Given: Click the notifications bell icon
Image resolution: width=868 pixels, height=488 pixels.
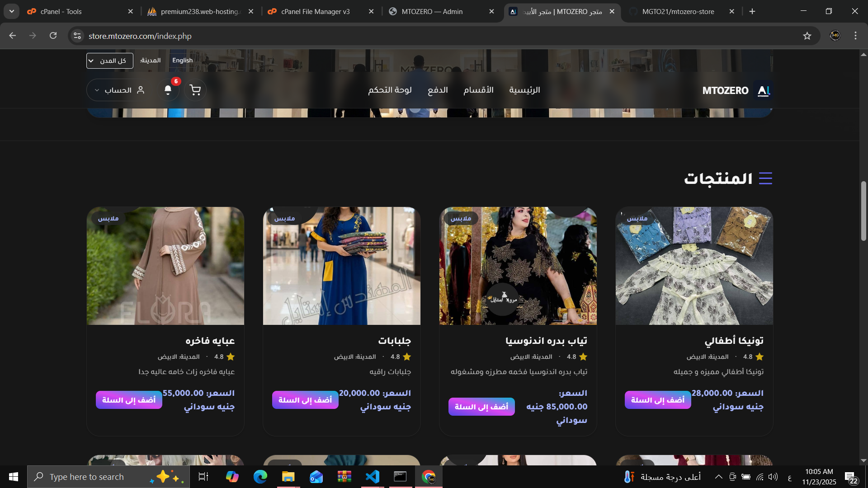Looking at the screenshot, I should pos(168,90).
